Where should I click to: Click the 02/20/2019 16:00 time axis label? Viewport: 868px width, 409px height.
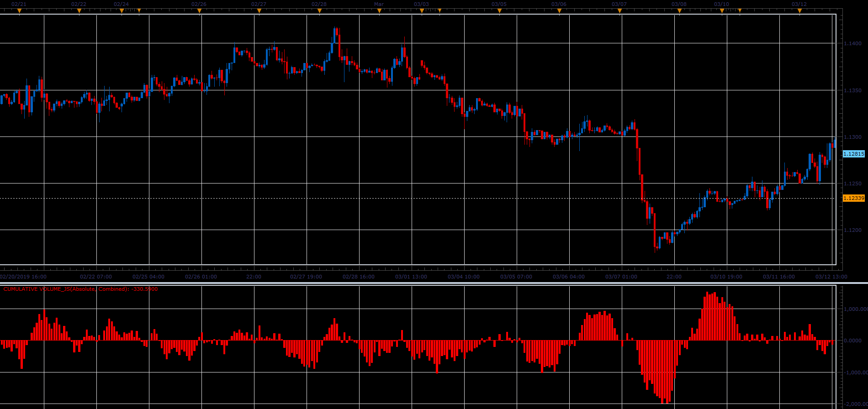click(23, 277)
